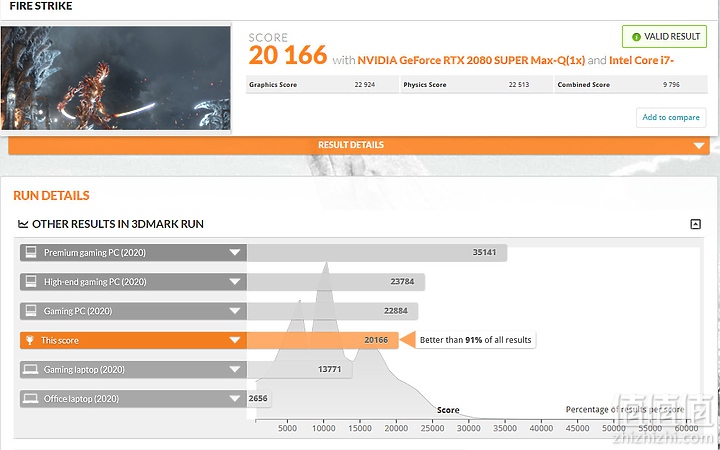The width and height of the screenshot is (720, 450).
Task: Click the desktop icon for High-end gaming PC
Action: (x=31, y=281)
